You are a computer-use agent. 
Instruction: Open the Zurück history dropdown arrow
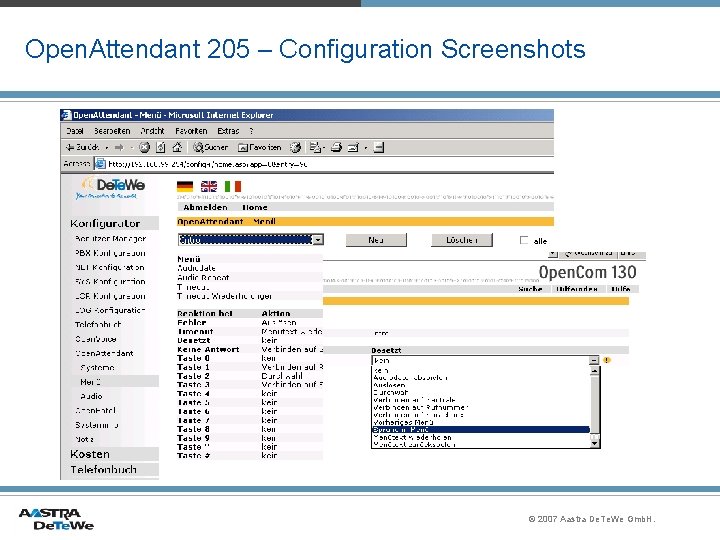pyautogui.click(x=107, y=148)
